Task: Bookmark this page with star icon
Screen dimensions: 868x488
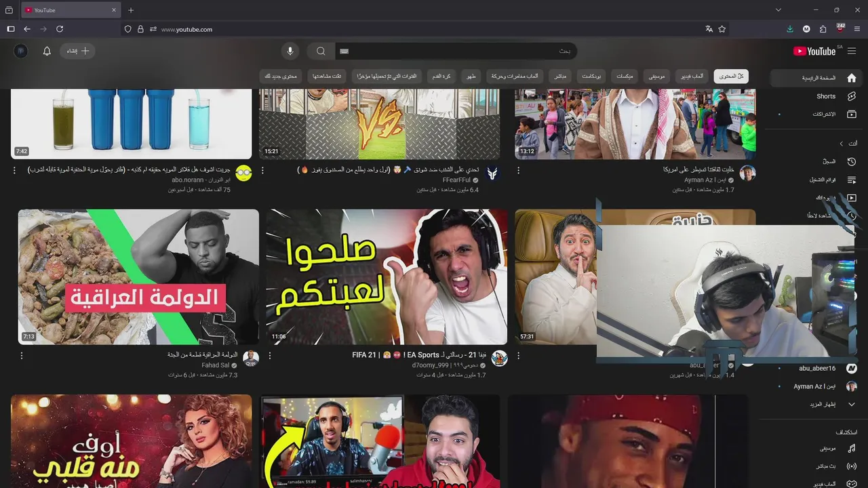Action: coord(722,29)
